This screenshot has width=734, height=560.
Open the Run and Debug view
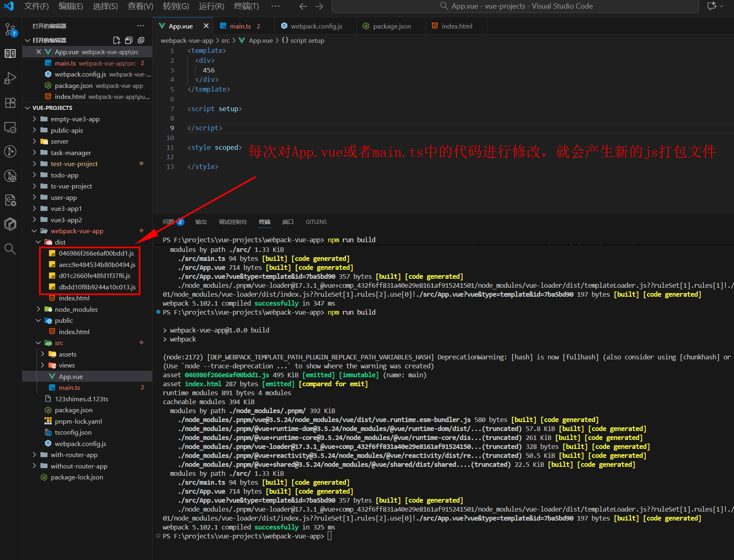(x=10, y=78)
